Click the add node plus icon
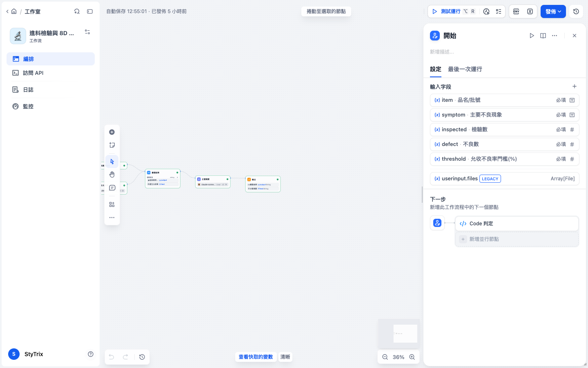 pos(112,132)
